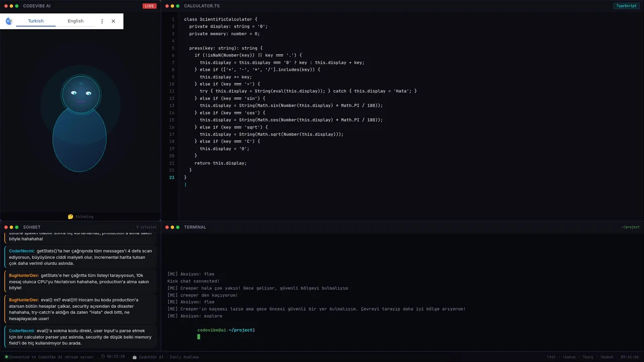The height and width of the screenshot is (362, 644).
Task: Click the !kahve command in status bar
Action: [x=569, y=357]
